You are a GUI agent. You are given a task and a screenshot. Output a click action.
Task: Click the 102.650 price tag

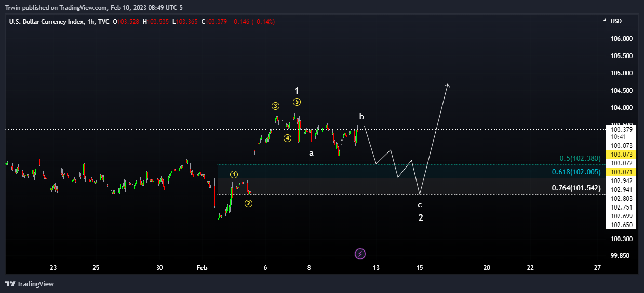point(621,225)
